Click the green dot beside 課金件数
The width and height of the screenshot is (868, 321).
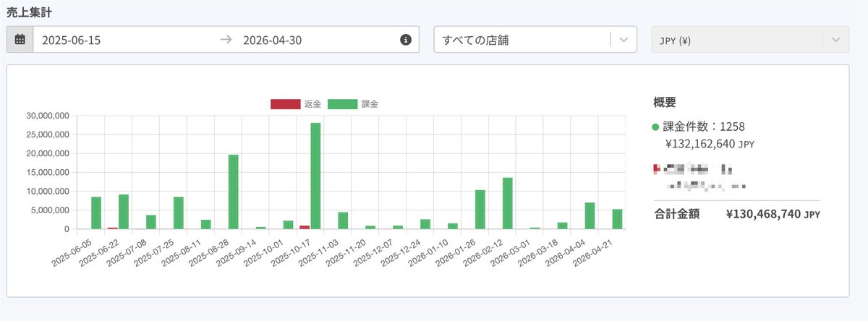tap(656, 127)
